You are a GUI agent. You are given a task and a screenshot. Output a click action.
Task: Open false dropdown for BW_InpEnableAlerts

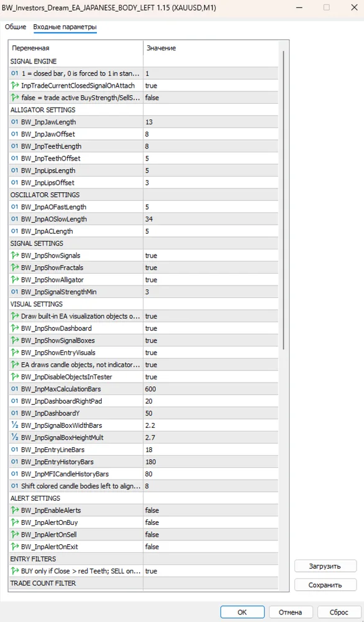pyautogui.click(x=211, y=510)
